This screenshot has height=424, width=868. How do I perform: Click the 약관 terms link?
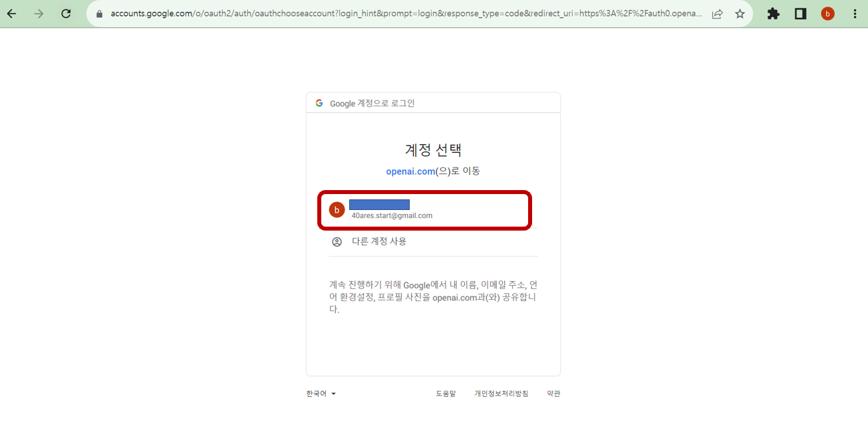(x=553, y=393)
